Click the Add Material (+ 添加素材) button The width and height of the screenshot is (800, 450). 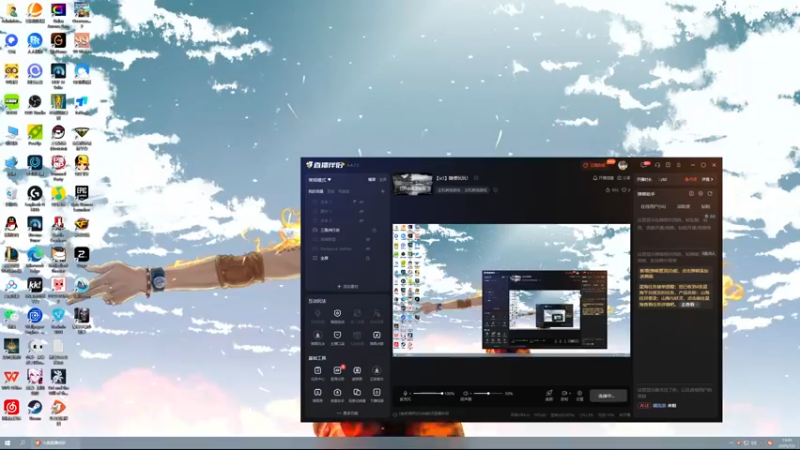tap(347, 286)
